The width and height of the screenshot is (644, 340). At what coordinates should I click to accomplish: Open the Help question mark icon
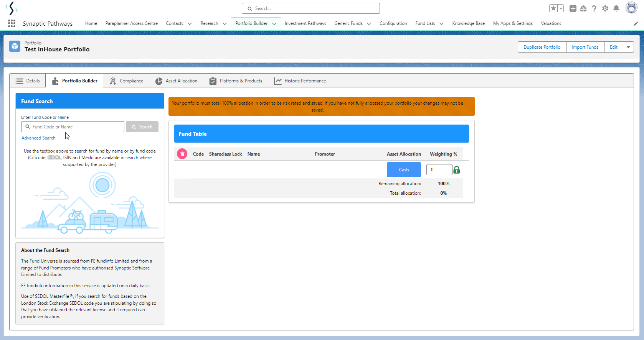(x=594, y=8)
